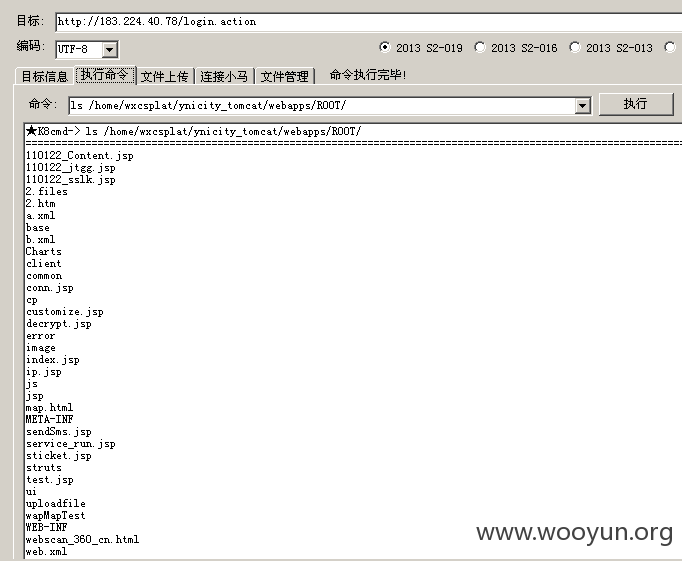Click the service_run.jsp entry
Viewport: 682px width, 561px height.
point(70,444)
